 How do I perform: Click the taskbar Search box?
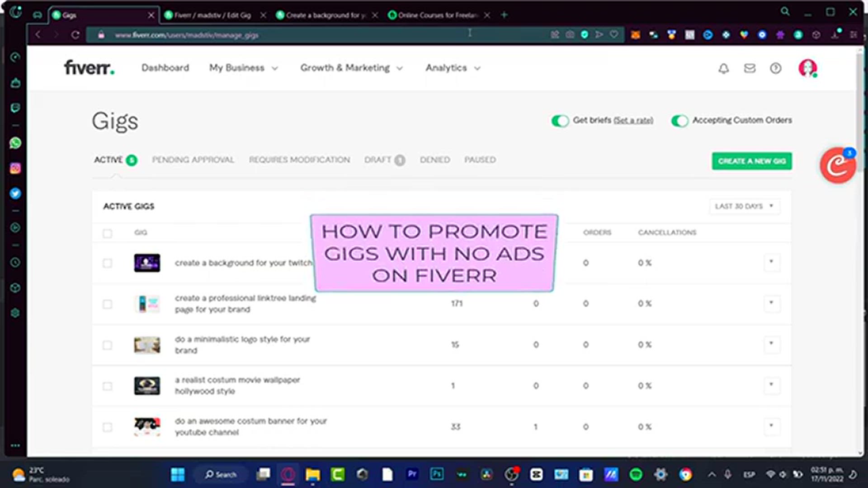pos(221,474)
